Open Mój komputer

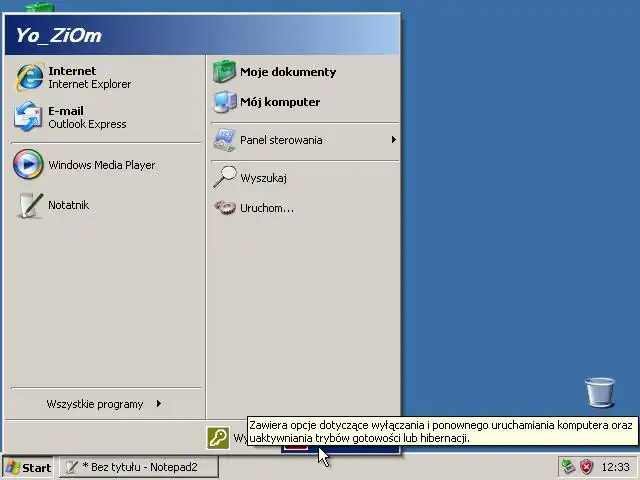[x=304, y=102]
